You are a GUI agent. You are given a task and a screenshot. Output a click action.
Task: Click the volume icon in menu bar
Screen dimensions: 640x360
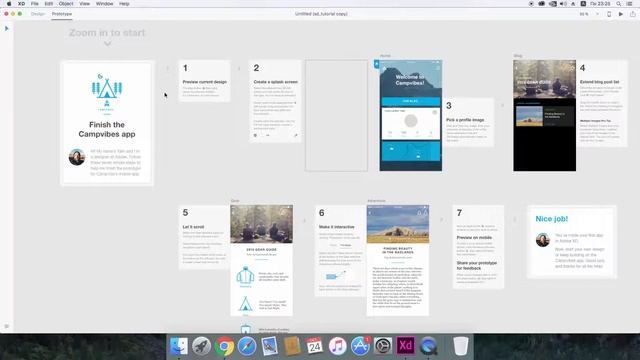coord(563,4)
